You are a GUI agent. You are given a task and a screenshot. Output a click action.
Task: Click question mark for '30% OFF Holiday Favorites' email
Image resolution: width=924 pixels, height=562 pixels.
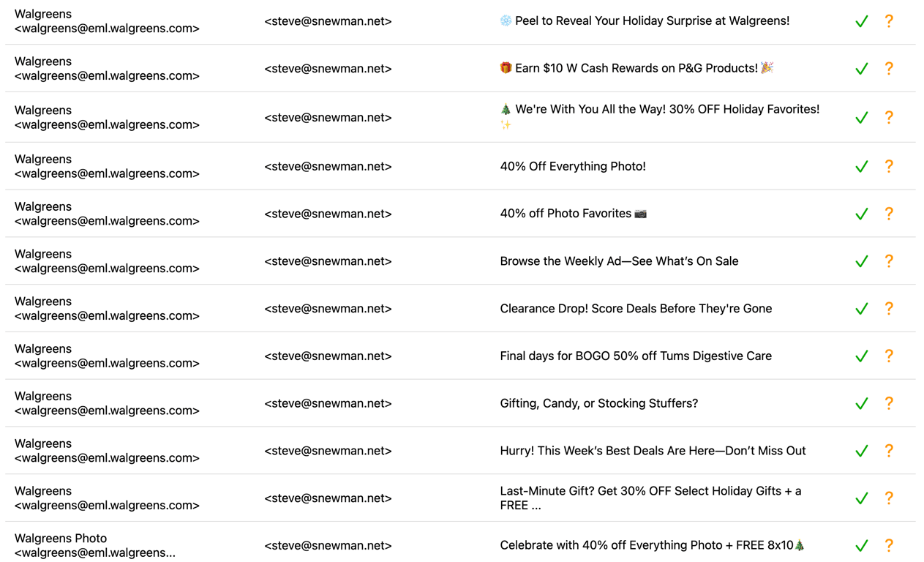coord(889,118)
